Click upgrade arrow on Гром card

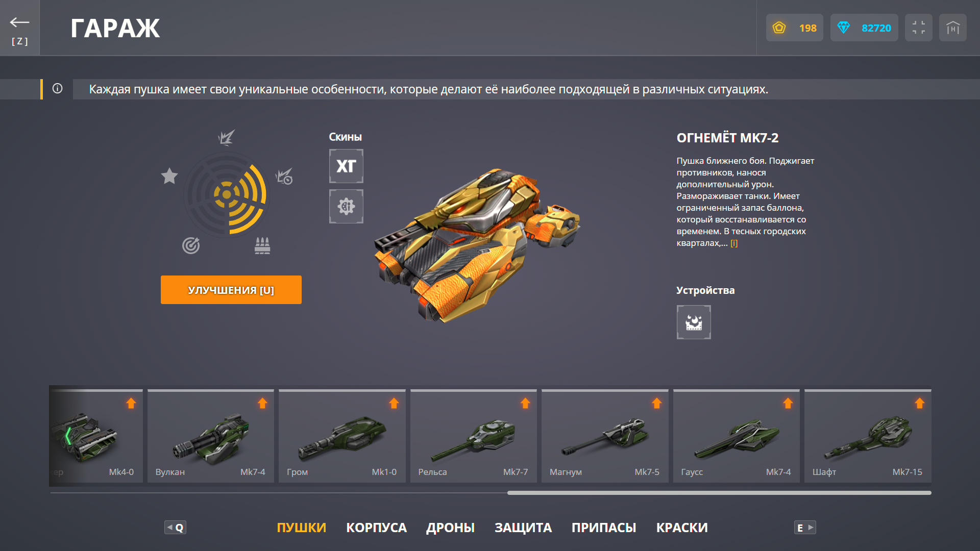(x=394, y=403)
